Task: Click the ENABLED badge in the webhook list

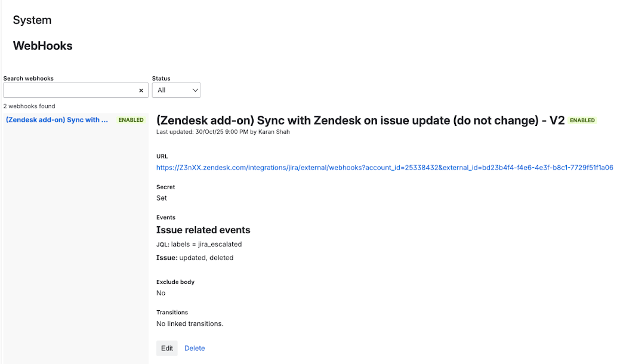Action: click(x=131, y=120)
